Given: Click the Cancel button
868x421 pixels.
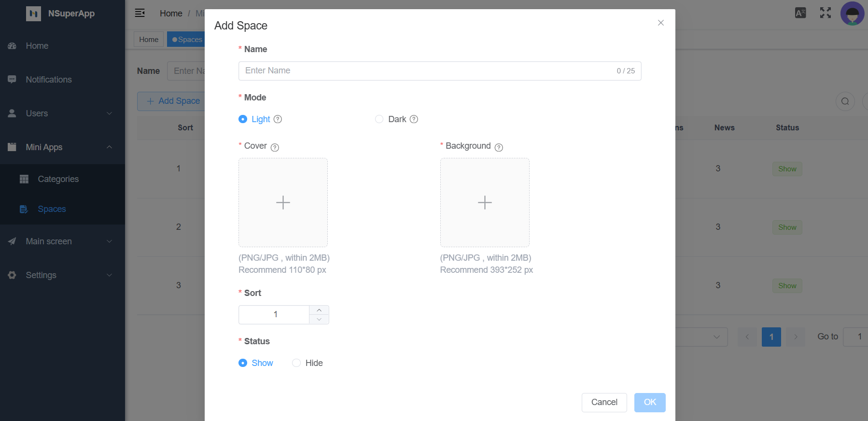Looking at the screenshot, I should (x=604, y=402).
